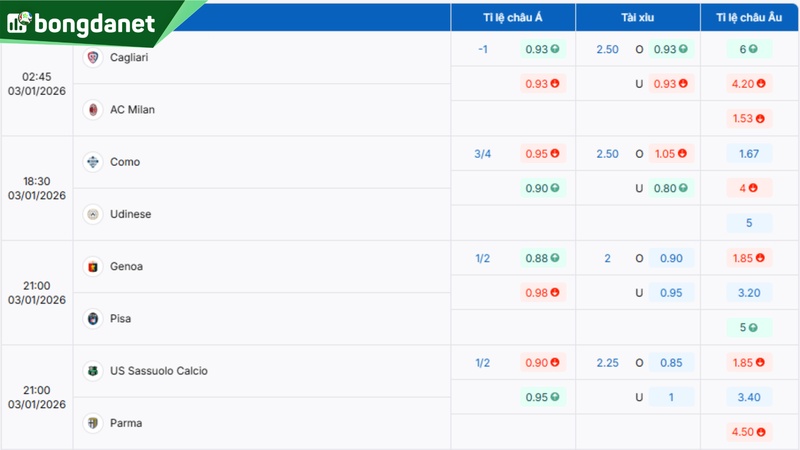Select Como over odds 1.05
This screenshot has height=450, width=800.
(670, 154)
